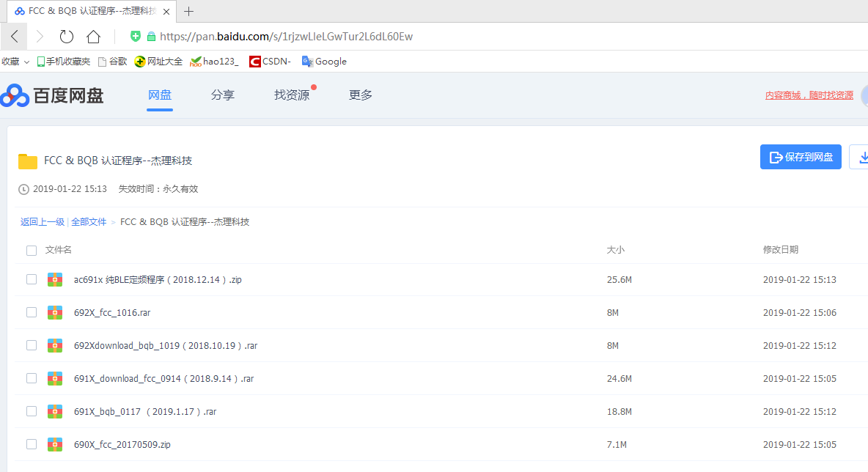
Task: Expand the 收藏 favorites dropdown
Action: (x=15, y=62)
